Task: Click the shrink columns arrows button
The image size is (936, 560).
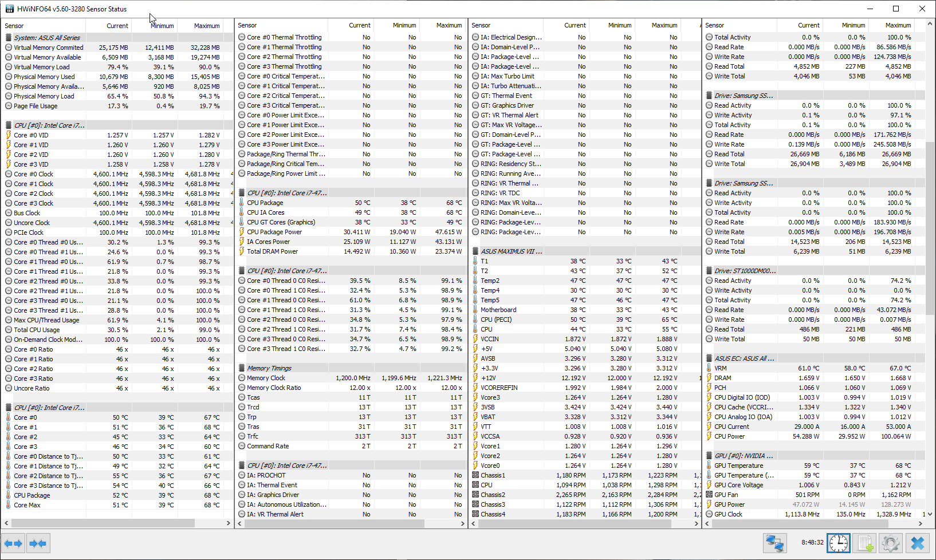Action: tap(38, 543)
